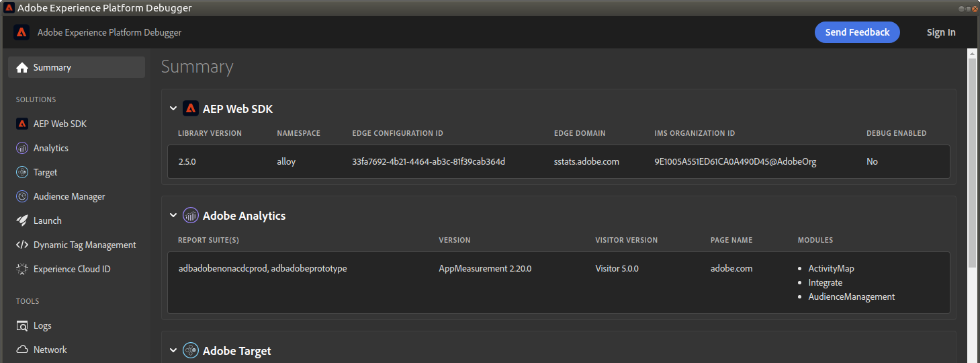Screen dimensions: 980x363
Task: Click the page name adobe.com
Action: pyautogui.click(x=731, y=268)
